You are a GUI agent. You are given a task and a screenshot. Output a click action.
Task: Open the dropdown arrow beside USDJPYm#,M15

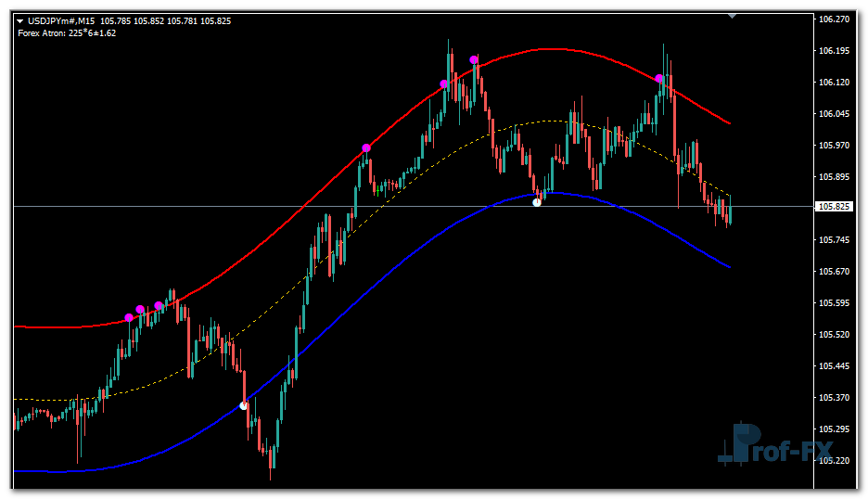[20, 19]
